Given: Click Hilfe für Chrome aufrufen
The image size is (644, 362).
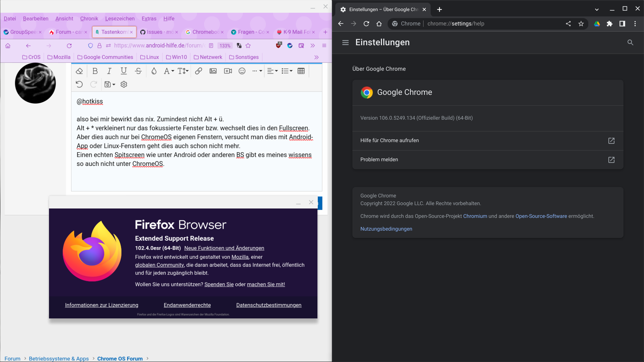Looking at the screenshot, I should (488, 140).
